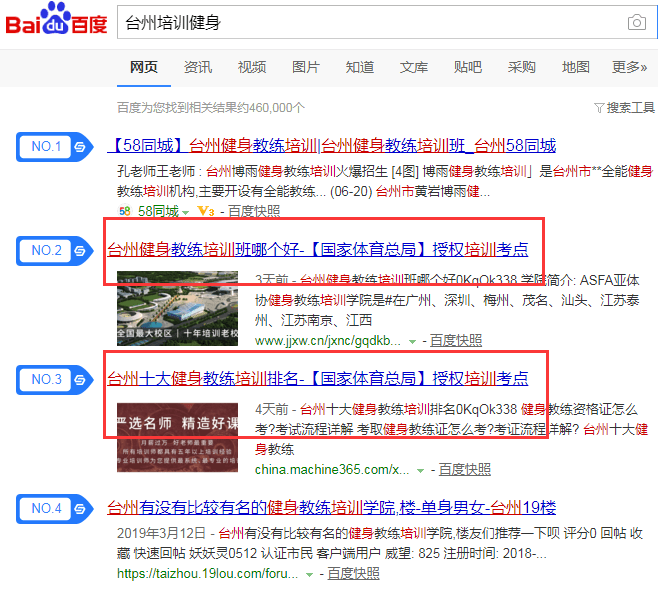
Task: Open 百度快照 for china.machine365.com result
Action: 465,469
